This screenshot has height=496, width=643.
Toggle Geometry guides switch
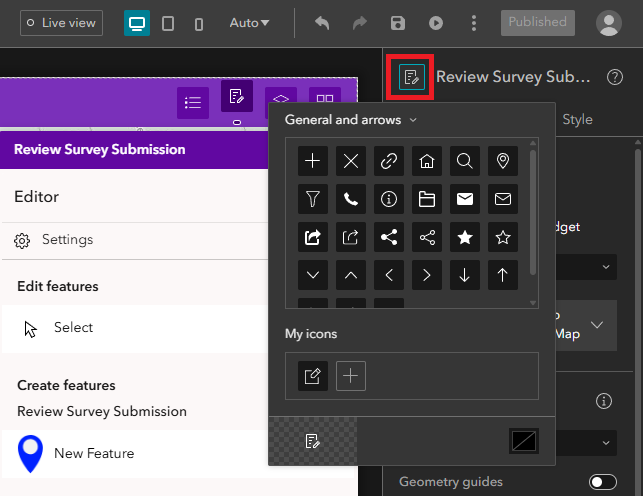click(x=603, y=482)
